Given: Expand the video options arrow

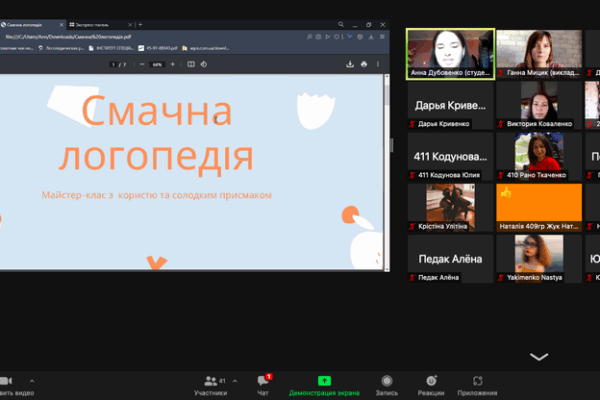Looking at the screenshot, I should pos(31,380).
